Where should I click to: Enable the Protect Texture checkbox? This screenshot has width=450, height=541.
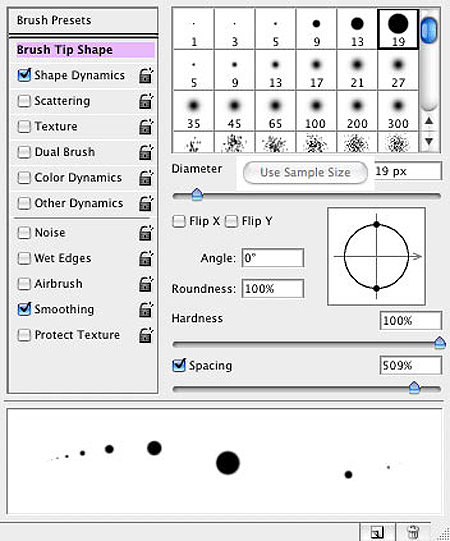point(24,335)
